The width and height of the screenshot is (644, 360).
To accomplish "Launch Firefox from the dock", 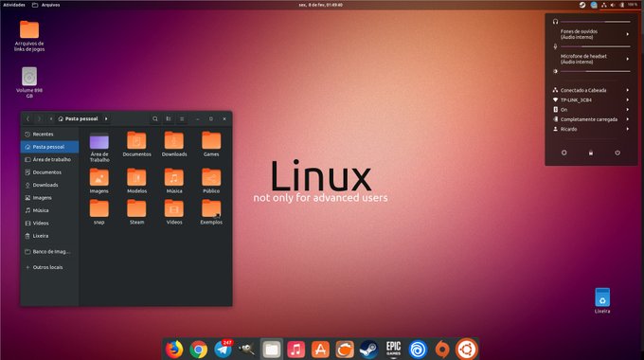I will click(x=174, y=350).
